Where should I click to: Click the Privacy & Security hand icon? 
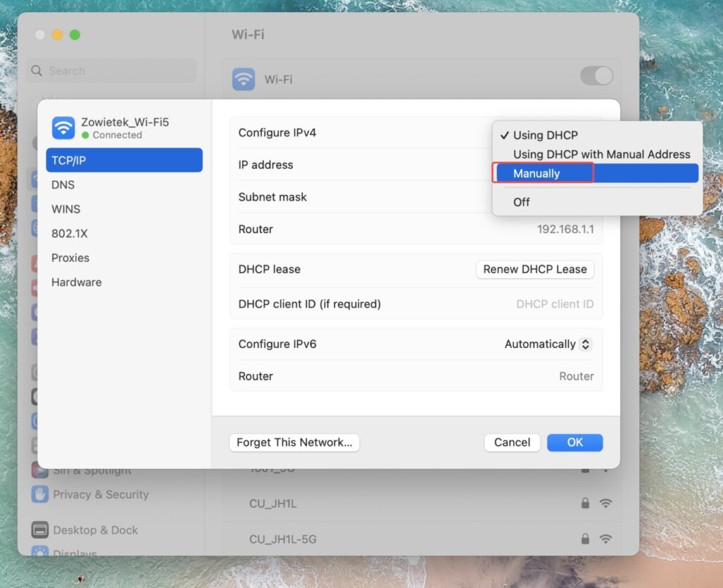pos(39,495)
